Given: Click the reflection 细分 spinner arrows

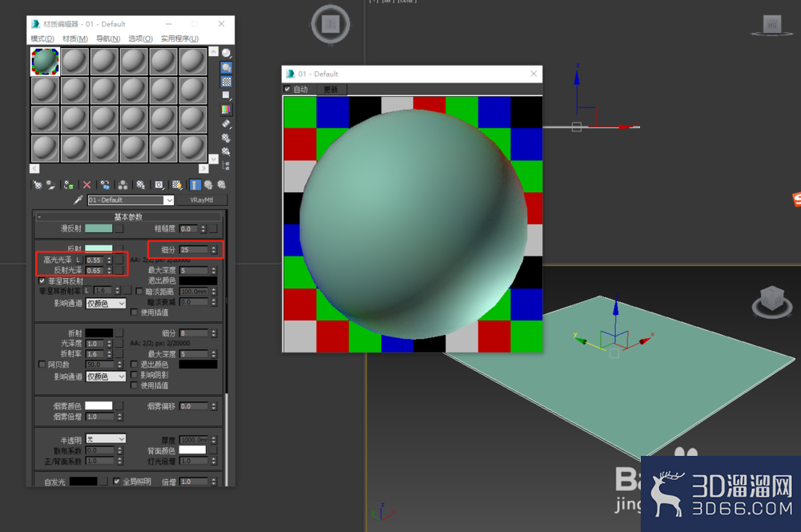Looking at the screenshot, I should 214,250.
